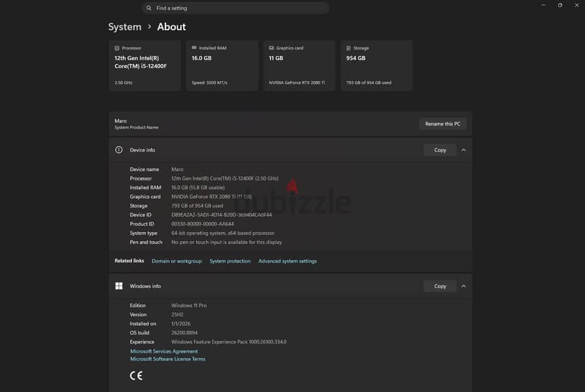The image size is (585, 392).
Task: Open Advanced system settings link
Action: pos(288,261)
